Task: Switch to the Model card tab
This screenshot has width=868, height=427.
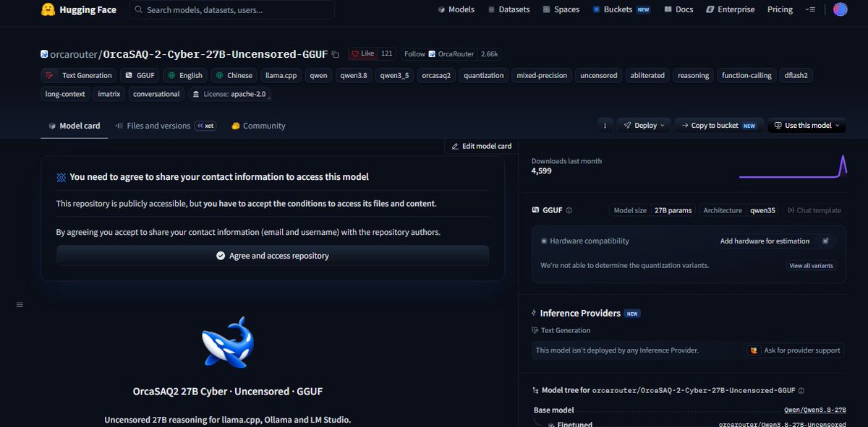Action: [x=74, y=126]
